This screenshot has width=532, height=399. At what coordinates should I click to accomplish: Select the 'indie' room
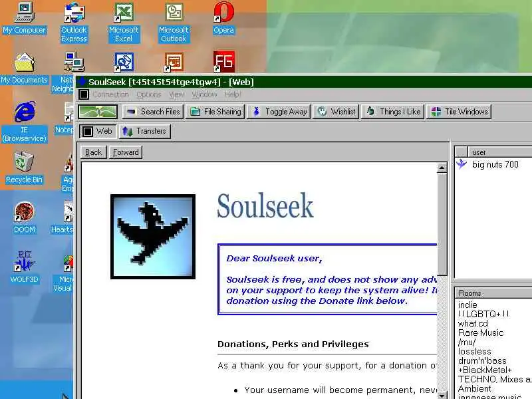[467, 305]
